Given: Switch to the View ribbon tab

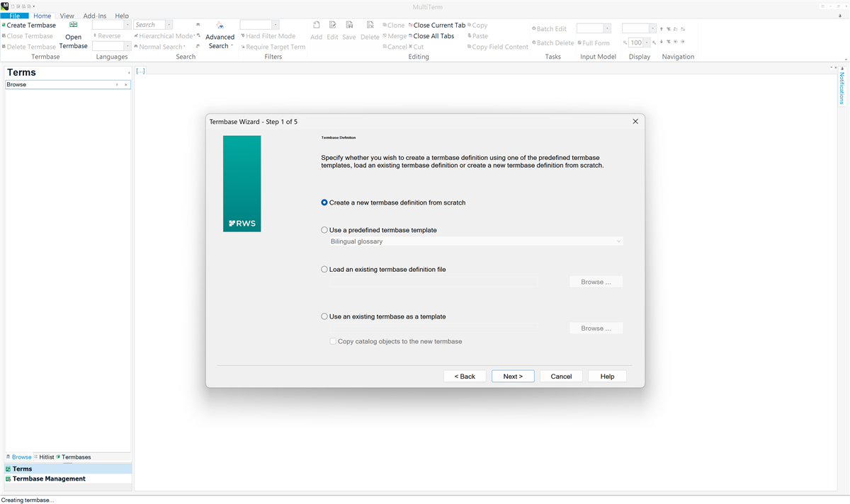Looking at the screenshot, I should [x=67, y=16].
